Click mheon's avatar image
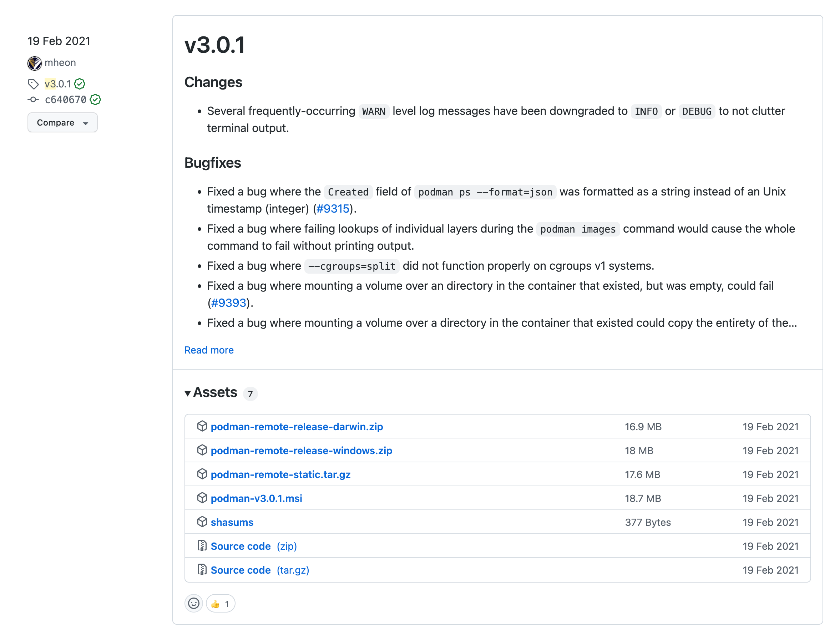Image resolution: width=840 pixels, height=635 pixels. pyautogui.click(x=35, y=63)
